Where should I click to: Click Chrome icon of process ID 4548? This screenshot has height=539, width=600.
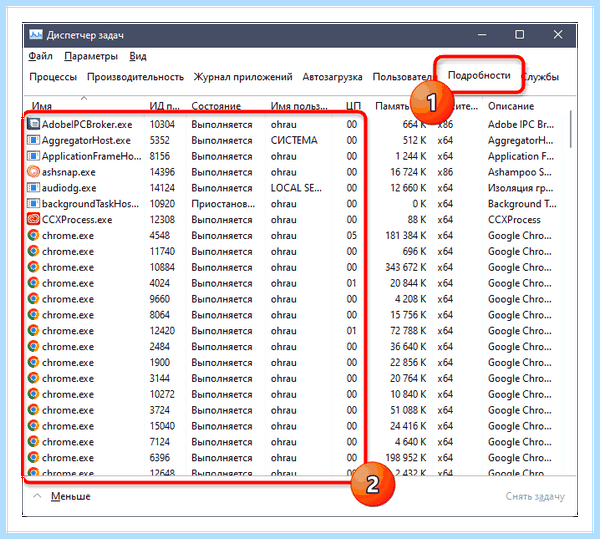click(34, 235)
